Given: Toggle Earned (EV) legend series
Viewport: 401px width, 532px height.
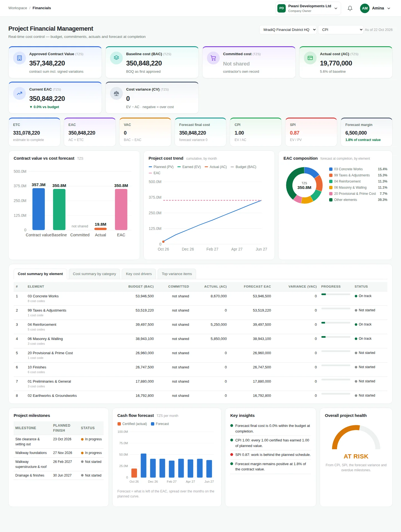Looking at the screenshot, I should (189, 167).
